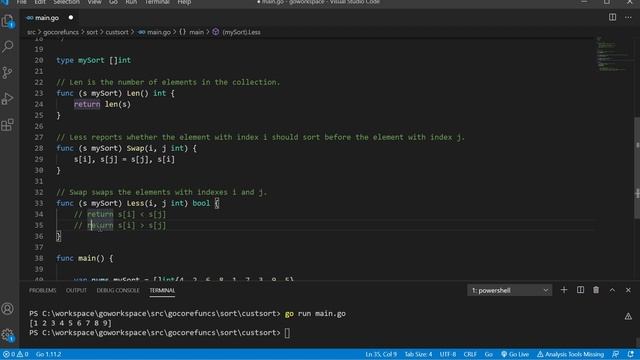640x360 pixels.
Task: Click 'gocorefuncs' breadcrumb segment
Action: tap(61, 32)
